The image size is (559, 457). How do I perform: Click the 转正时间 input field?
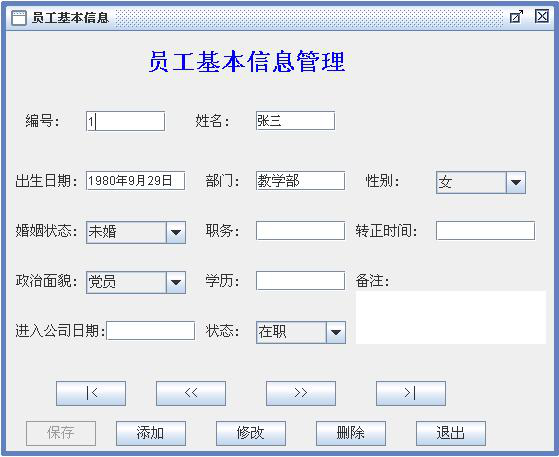(485, 231)
